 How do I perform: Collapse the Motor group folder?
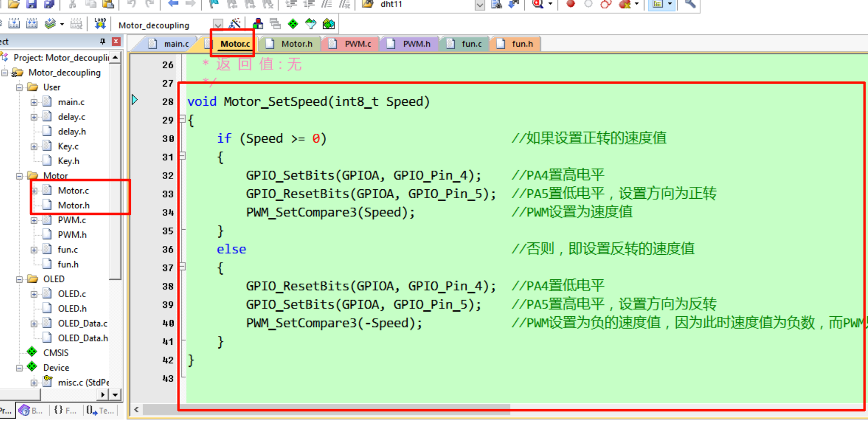(19, 176)
